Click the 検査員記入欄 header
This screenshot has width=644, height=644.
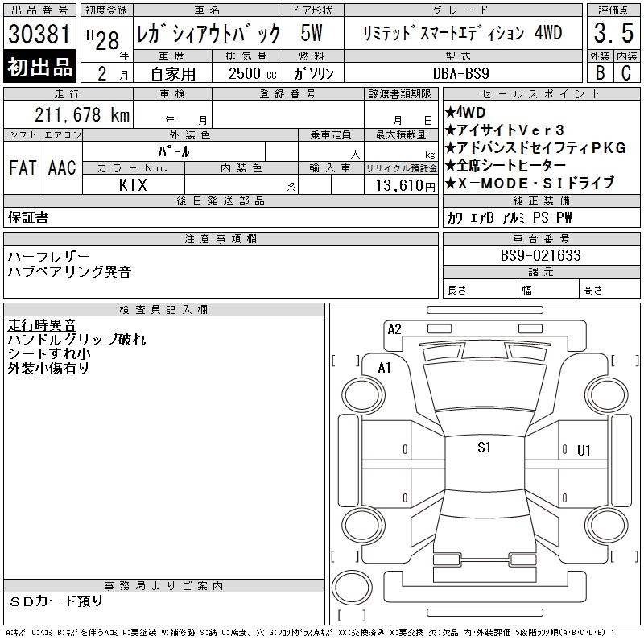click(x=164, y=310)
